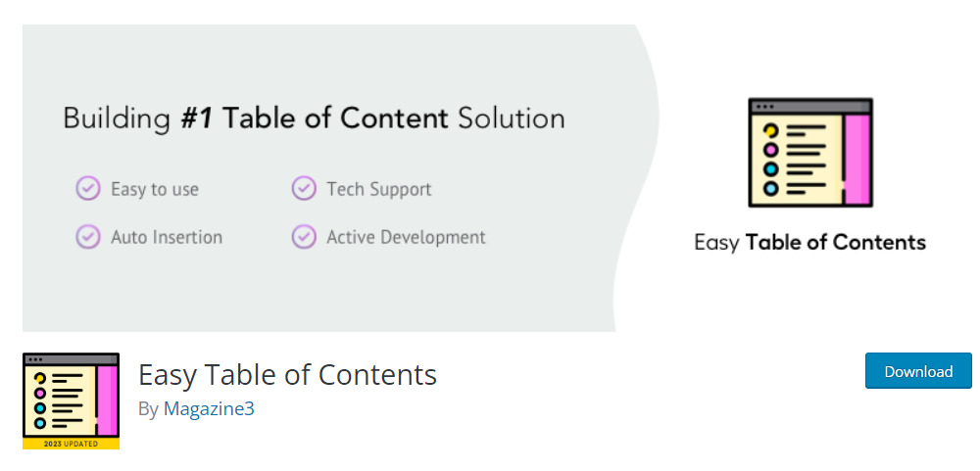Click the pink sidebar in banner logo
The image size is (980, 471).
[857, 160]
